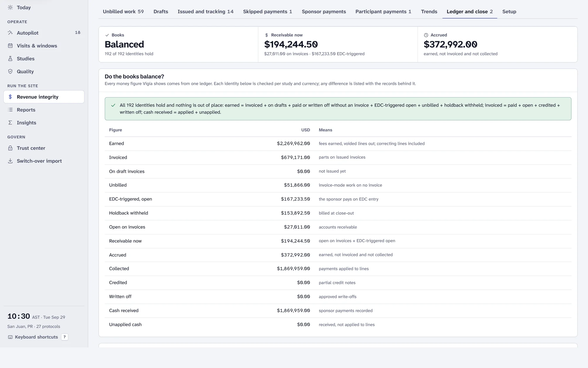
Task: Click the Today sun icon
Action: point(10,7)
